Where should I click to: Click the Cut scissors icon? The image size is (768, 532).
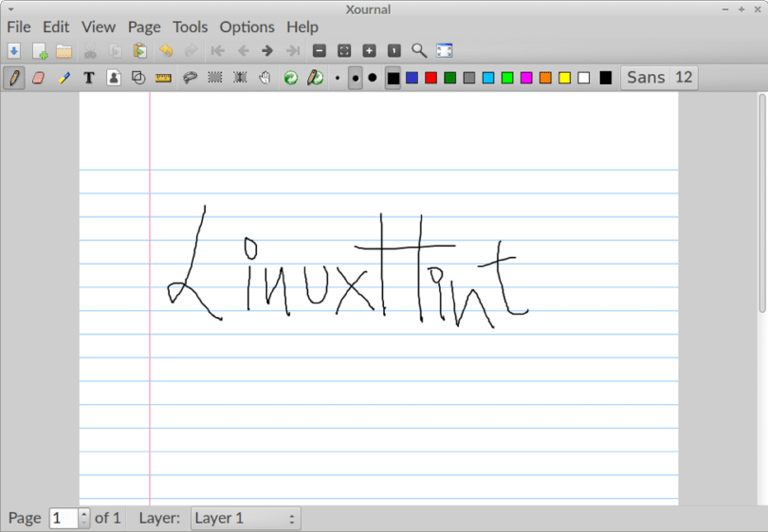pyautogui.click(x=90, y=50)
